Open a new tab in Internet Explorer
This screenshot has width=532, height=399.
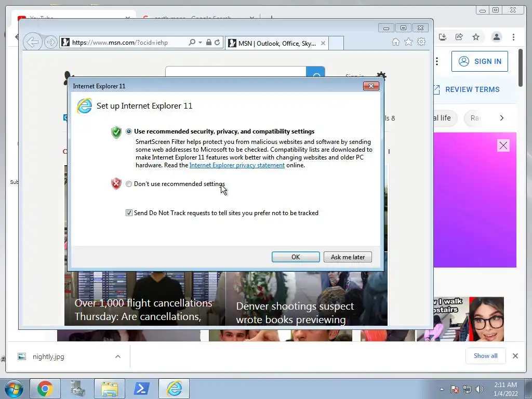pyautogui.click(x=336, y=43)
